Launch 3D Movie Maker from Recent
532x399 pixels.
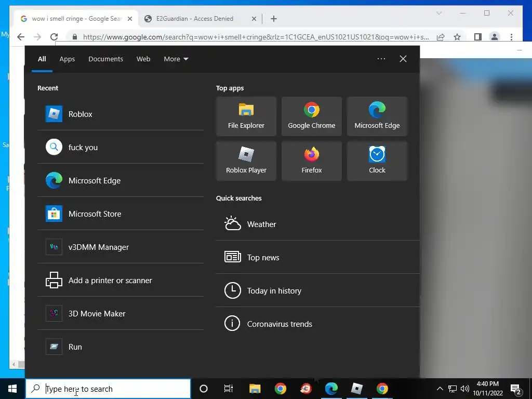[121, 313]
